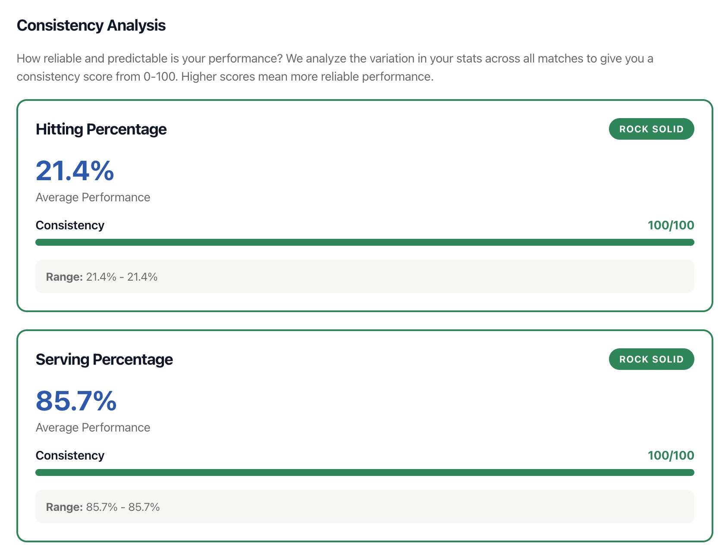Click bold Range label in Serving card
This screenshot has width=728, height=560.
64,507
